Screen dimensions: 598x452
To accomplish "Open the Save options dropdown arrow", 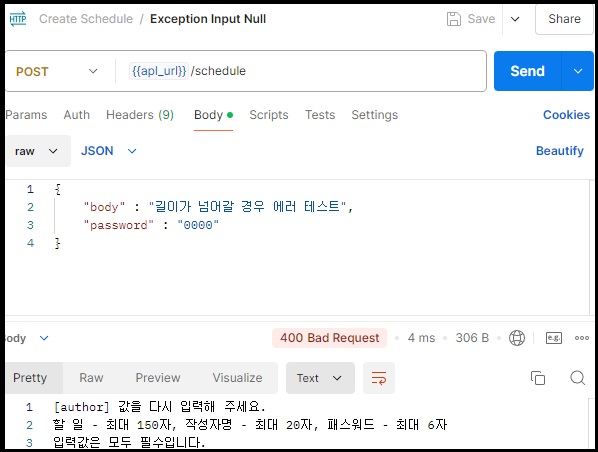I will (x=515, y=19).
